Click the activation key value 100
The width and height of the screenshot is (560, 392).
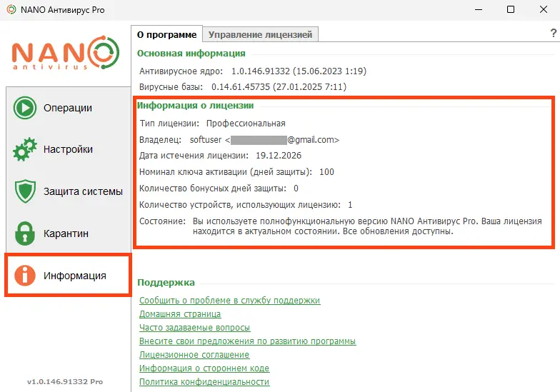point(327,172)
